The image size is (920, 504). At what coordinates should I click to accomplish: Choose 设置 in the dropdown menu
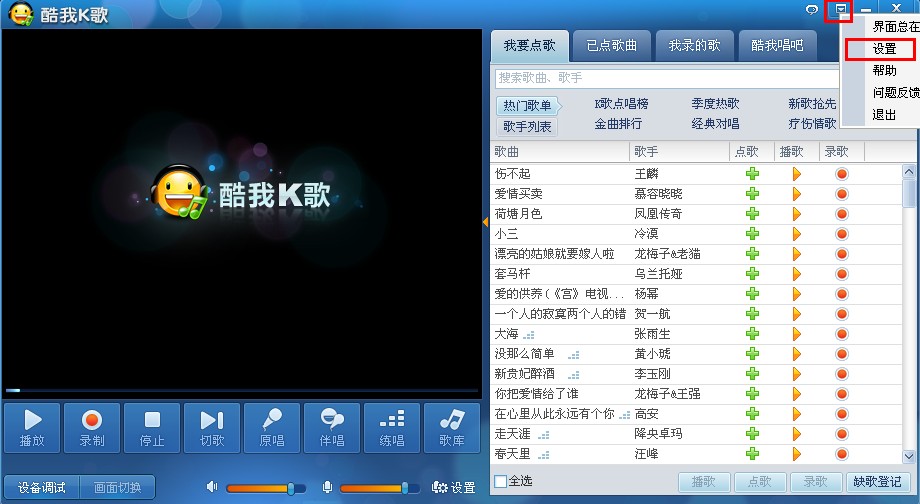884,49
